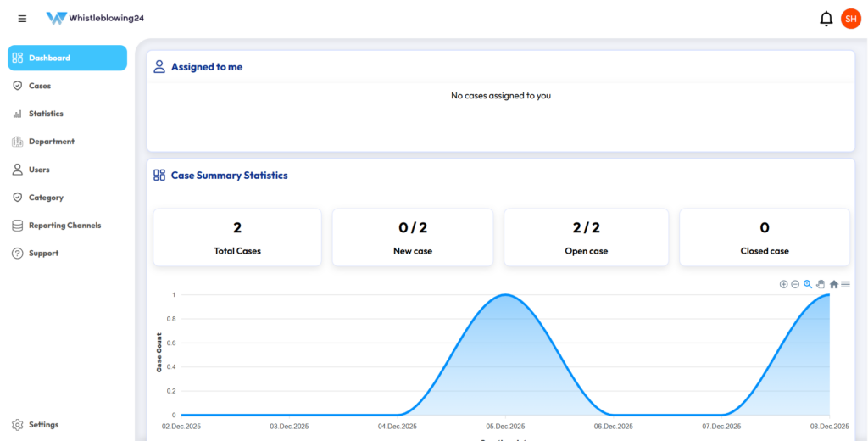Open Settings at the sidebar bottom
Viewport: 868px width, 441px height.
pyautogui.click(x=43, y=425)
